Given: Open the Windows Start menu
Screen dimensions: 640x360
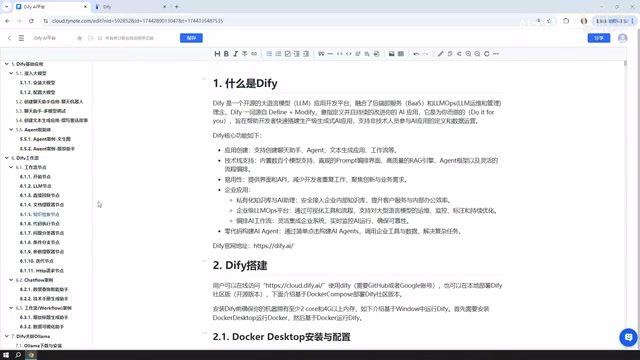Looking at the screenshot, I should coord(6,355).
